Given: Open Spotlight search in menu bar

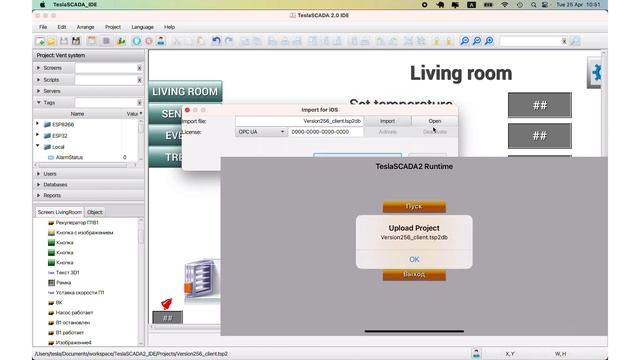Looking at the screenshot, I should (x=533, y=4).
